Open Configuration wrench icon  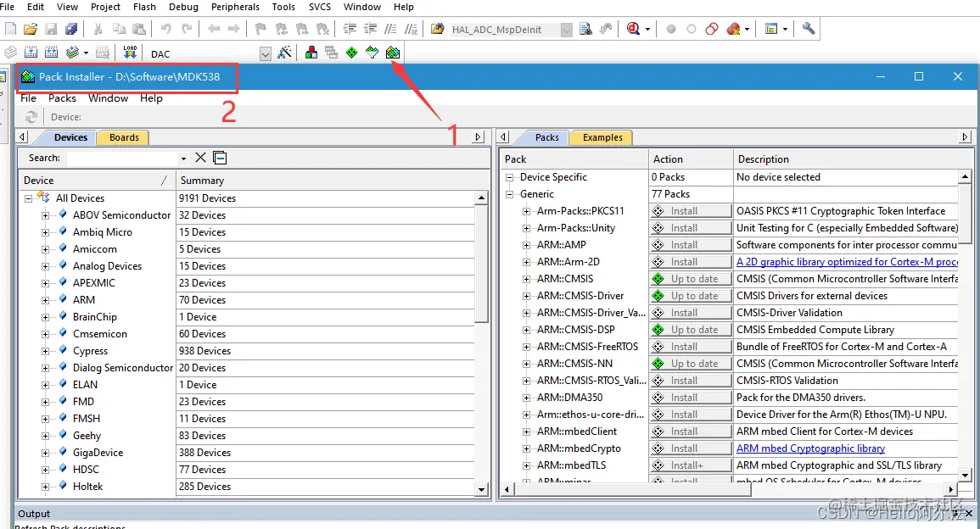pos(808,29)
